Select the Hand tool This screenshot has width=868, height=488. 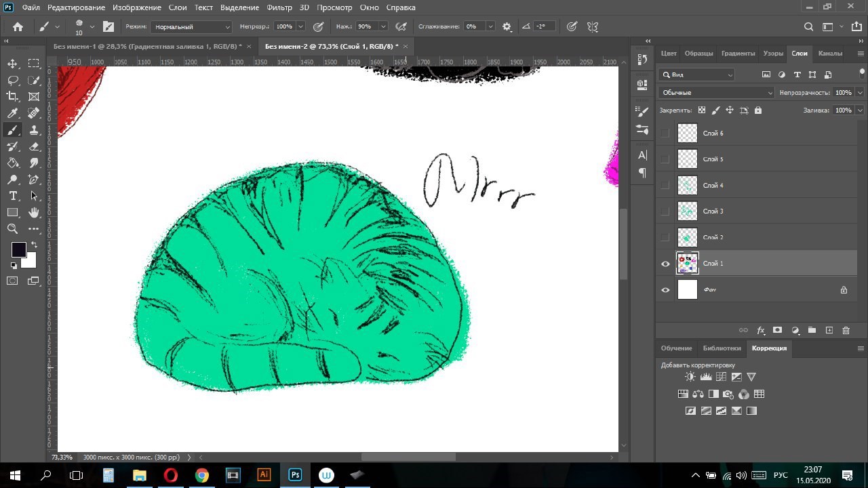click(34, 213)
